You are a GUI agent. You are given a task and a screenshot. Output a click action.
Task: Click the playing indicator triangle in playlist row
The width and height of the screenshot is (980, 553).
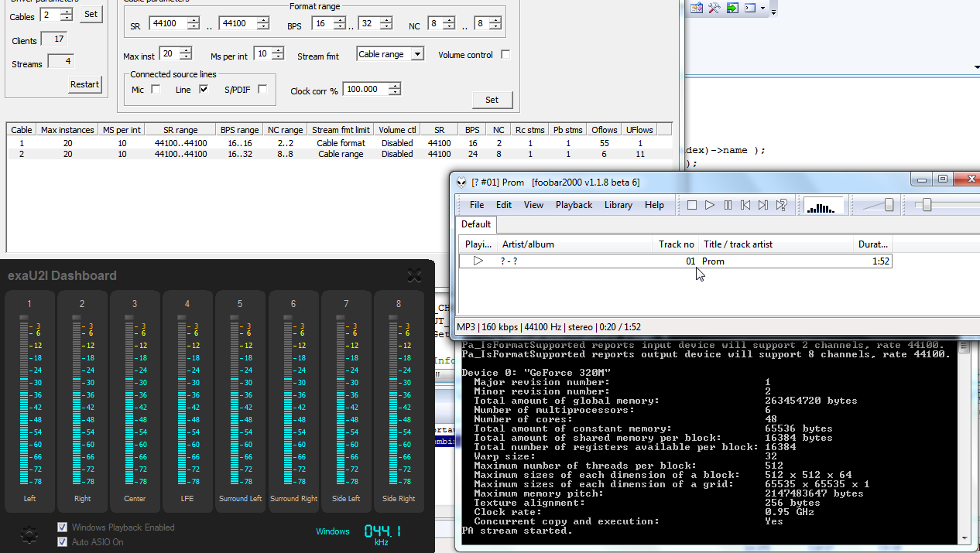tap(478, 261)
